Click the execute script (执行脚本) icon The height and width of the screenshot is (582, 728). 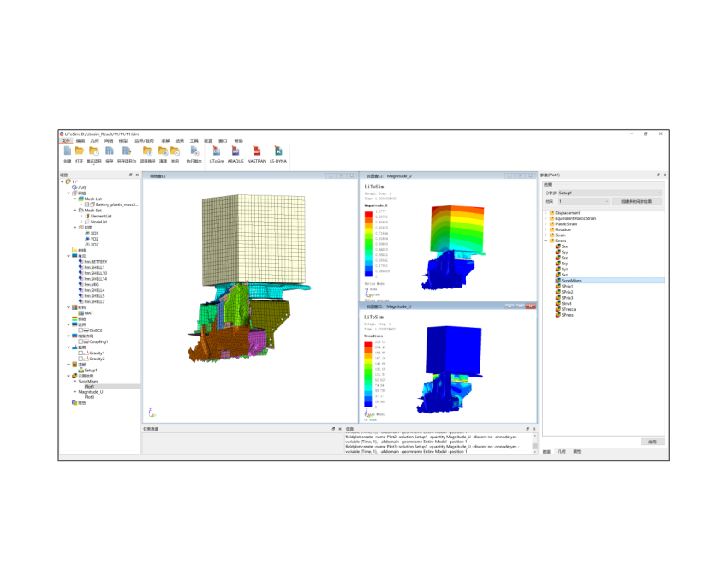(194, 151)
